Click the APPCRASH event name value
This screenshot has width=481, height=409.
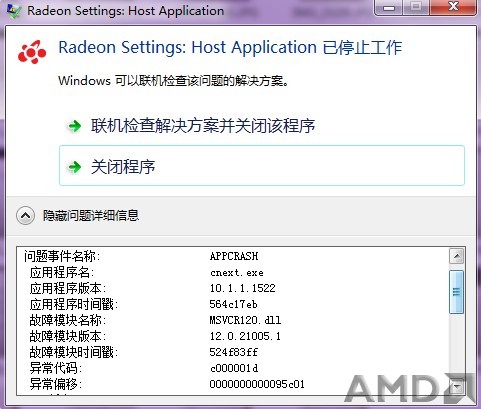pos(234,256)
